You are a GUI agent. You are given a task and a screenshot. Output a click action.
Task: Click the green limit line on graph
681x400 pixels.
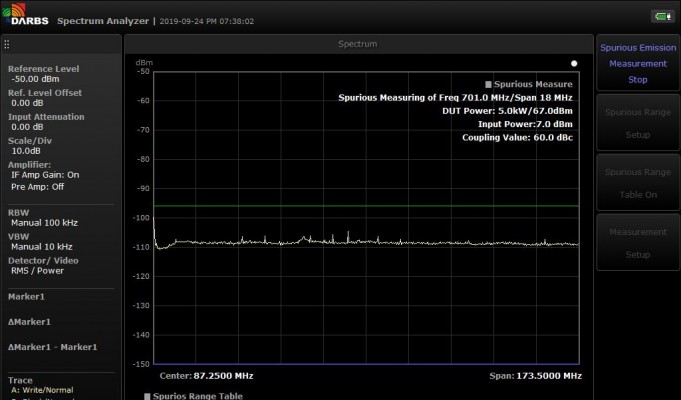coord(366,205)
